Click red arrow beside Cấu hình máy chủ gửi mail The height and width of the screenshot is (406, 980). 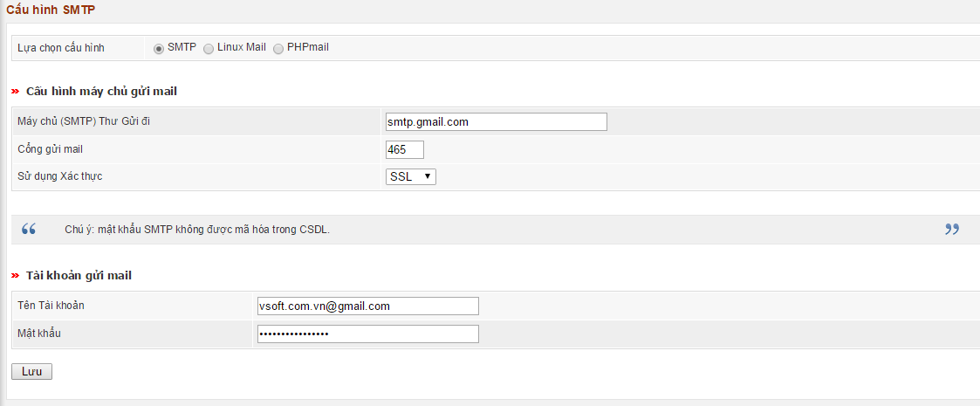15,91
